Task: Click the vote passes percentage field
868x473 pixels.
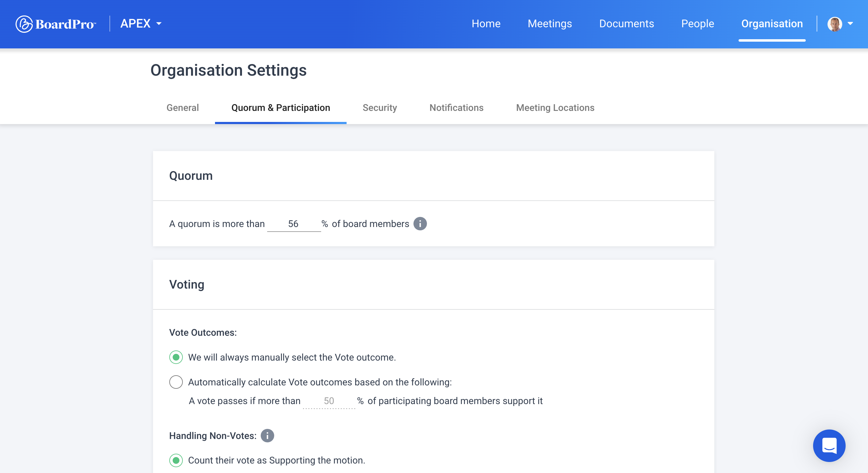Action: coord(328,401)
